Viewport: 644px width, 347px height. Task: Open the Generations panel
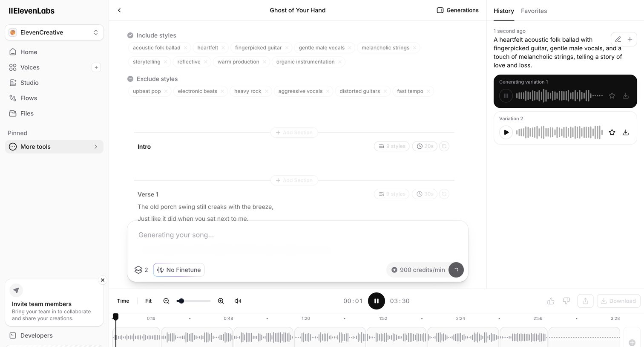pyautogui.click(x=458, y=10)
